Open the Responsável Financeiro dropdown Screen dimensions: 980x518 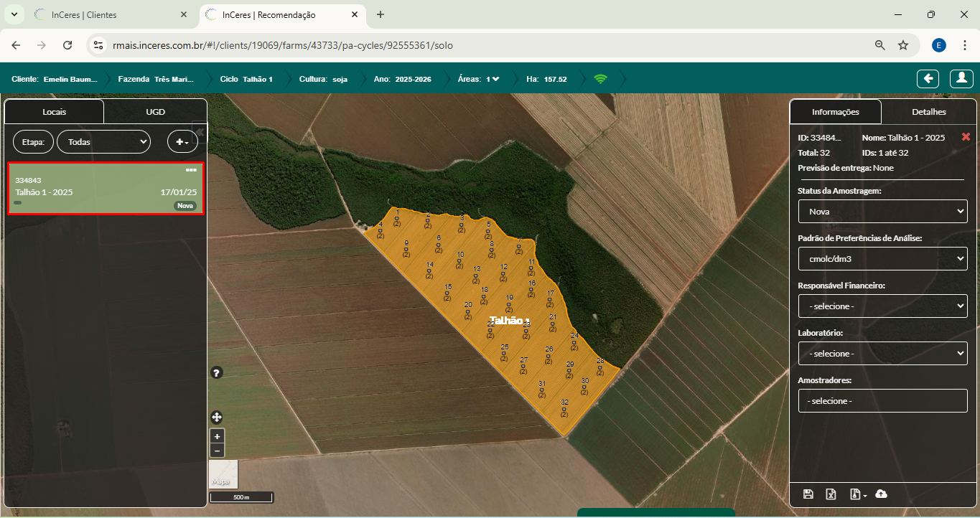882,306
